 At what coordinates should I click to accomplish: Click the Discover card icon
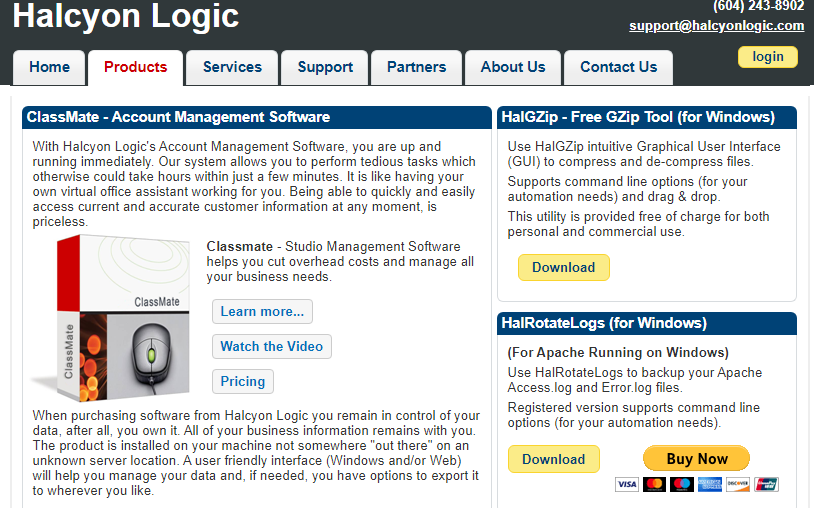(738, 484)
